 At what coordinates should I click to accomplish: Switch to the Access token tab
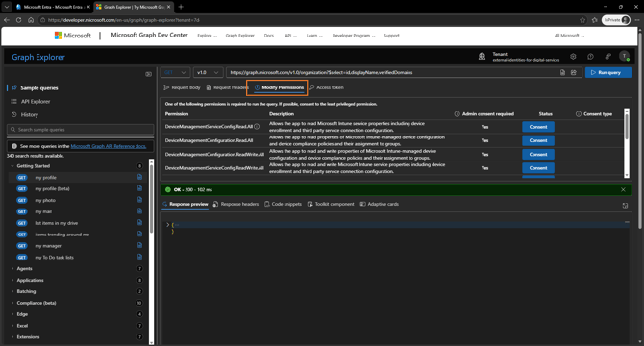[327, 87]
